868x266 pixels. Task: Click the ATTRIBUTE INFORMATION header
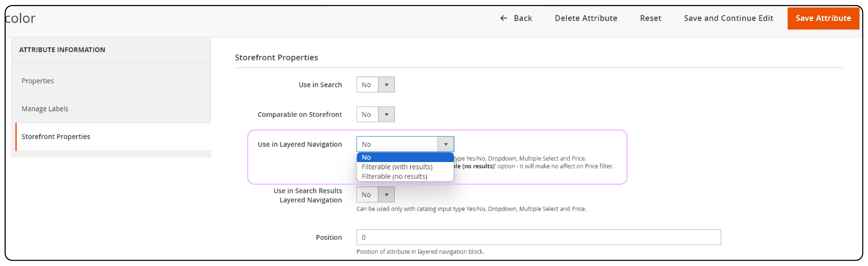tap(62, 50)
